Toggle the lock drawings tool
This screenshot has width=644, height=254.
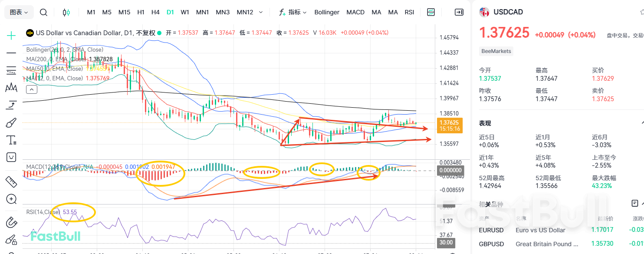(x=11, y=240)
